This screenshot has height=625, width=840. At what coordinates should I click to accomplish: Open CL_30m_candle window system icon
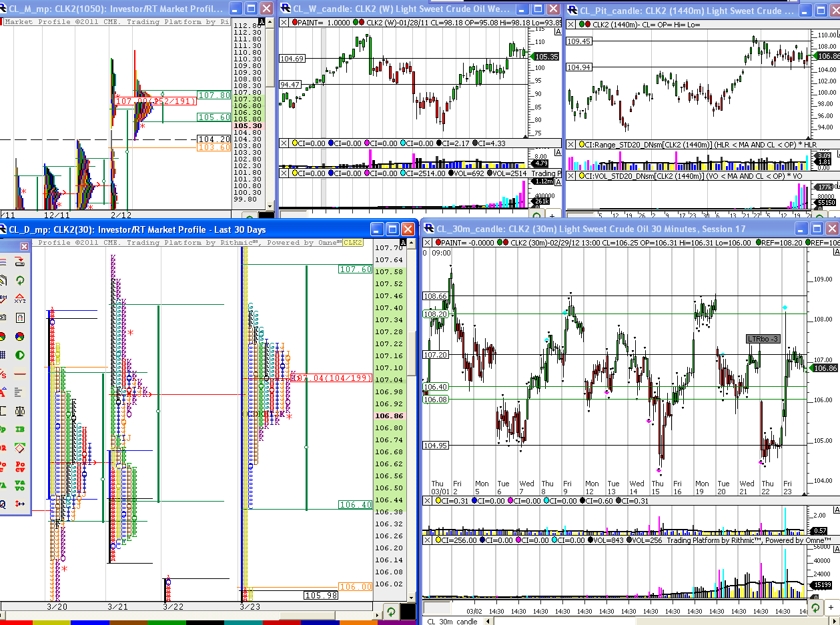tap(428, 229)
